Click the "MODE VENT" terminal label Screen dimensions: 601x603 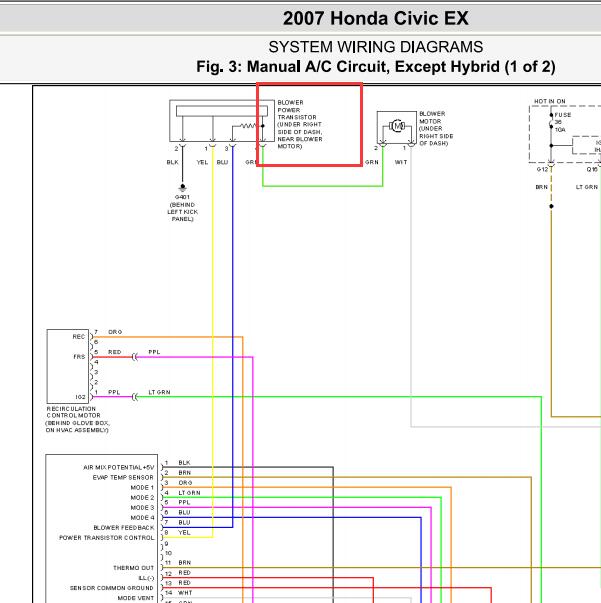(x=136, y=598)
